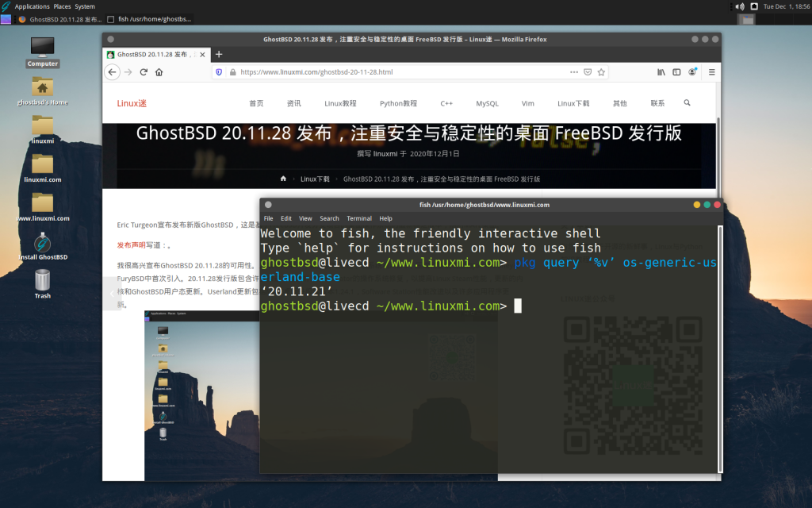Click '20.11.21' output in terminal
Image resolution: width=812 pixels, height=508 pixels.
pyautogui.click(x=297, y=291)
